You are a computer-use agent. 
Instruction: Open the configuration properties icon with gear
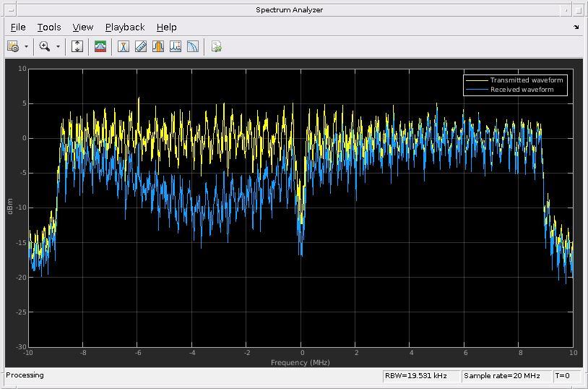coord(13,46)
